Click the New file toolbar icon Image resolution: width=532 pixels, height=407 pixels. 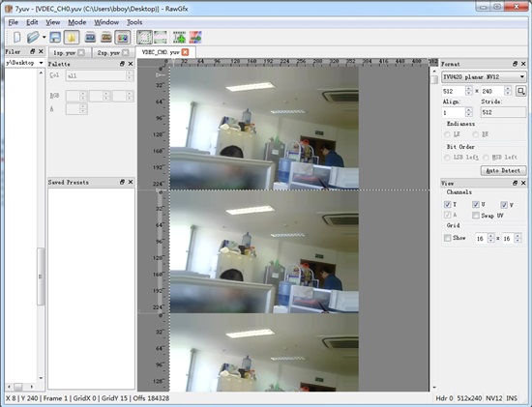(x=16, y=38)
